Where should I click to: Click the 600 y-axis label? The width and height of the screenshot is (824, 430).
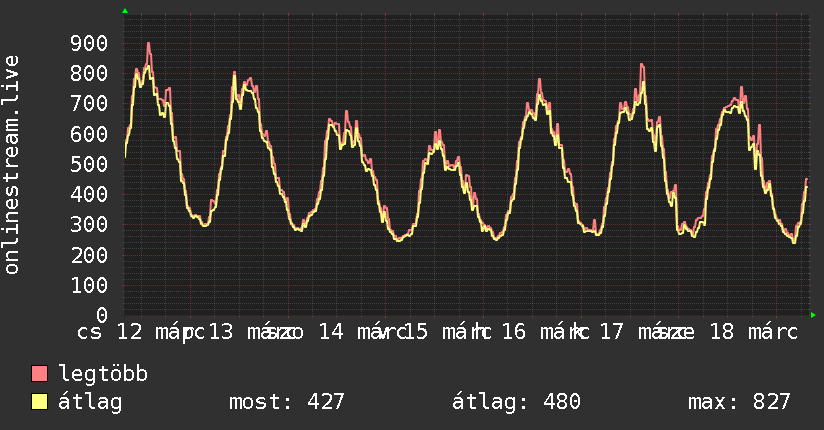pyautogui.click(x=89, y=134)
